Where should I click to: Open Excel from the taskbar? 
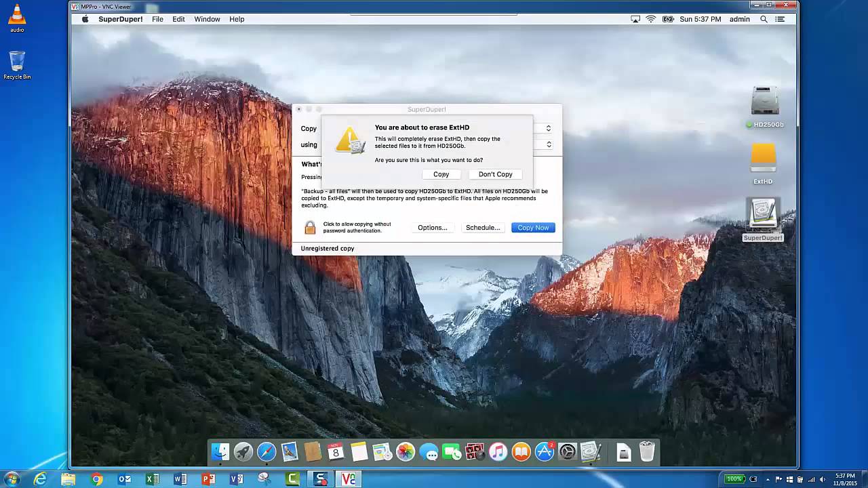pos(153,479)
